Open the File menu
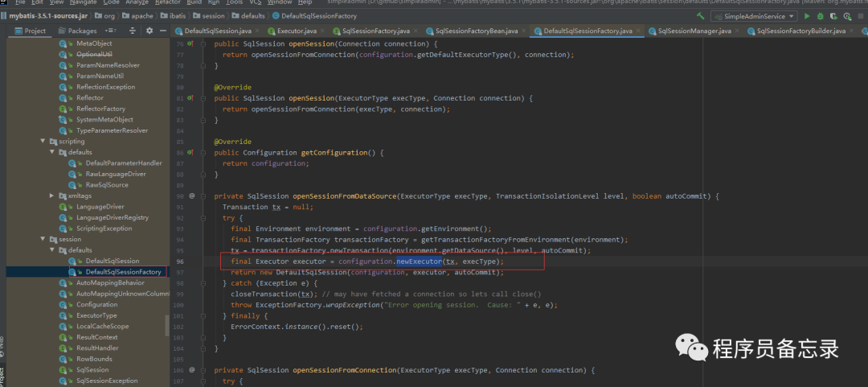868x387 pixels. [x=21, y=2]
